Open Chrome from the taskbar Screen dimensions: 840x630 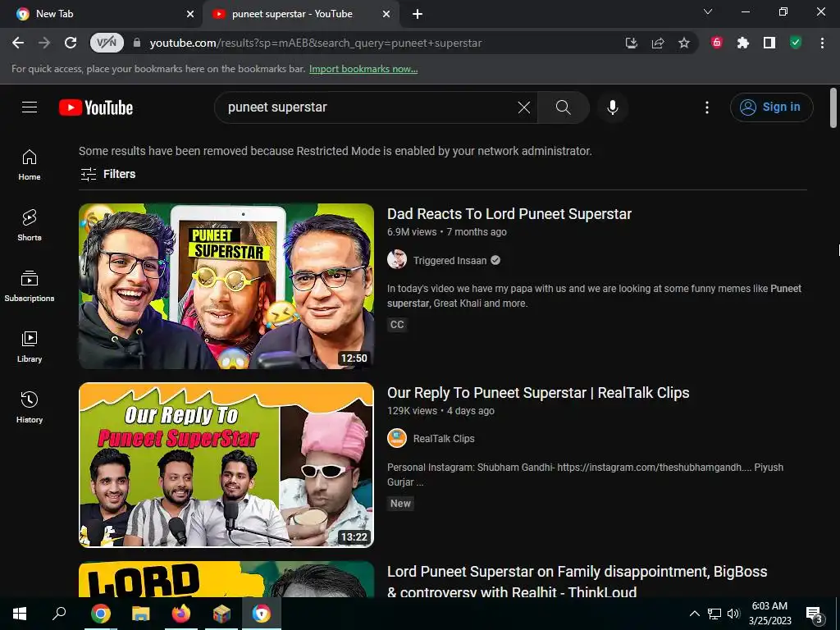click(100, 614)
